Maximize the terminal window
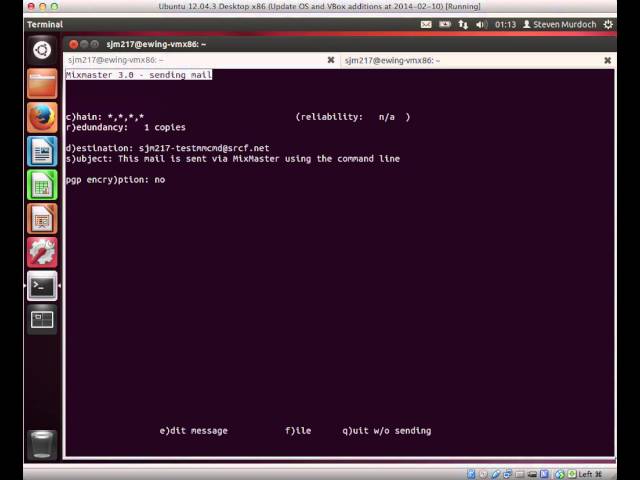Viewport: 640px width, 480px height. point(95,44)
